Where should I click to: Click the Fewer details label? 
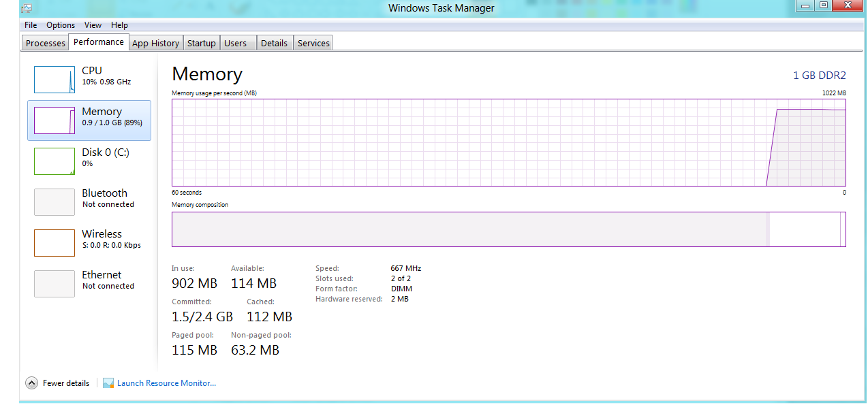[66, 383]
